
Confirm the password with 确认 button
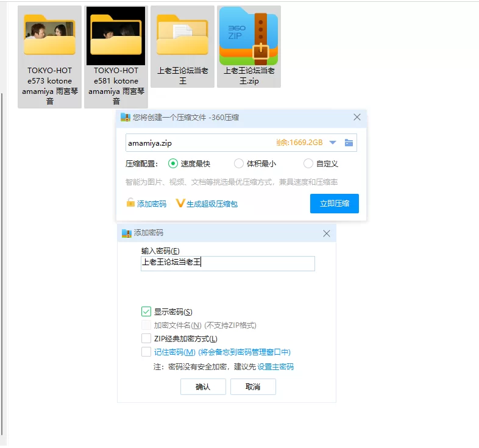(x=203, y=386)
